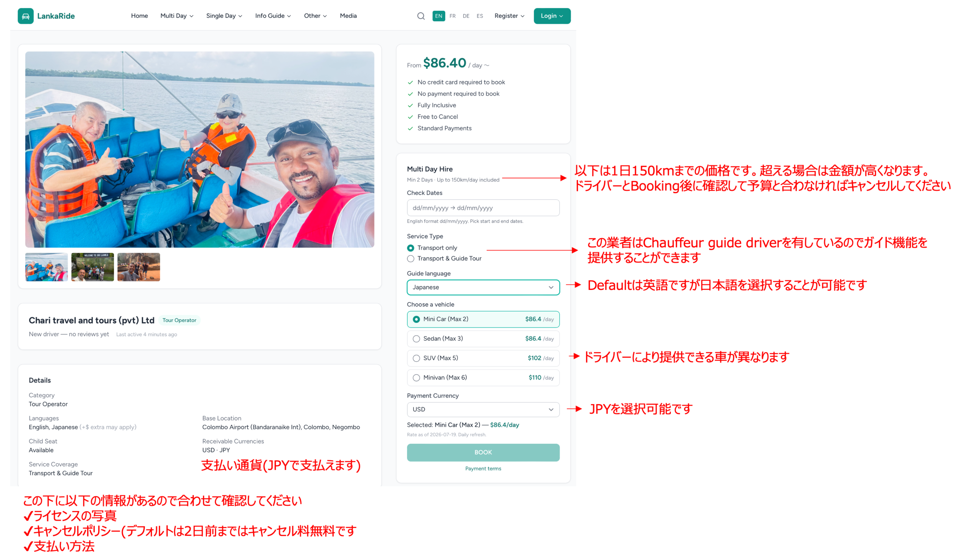The image size is (957, 560).
Task: Click the Service Coverage value text
Action: coord(61,473)
